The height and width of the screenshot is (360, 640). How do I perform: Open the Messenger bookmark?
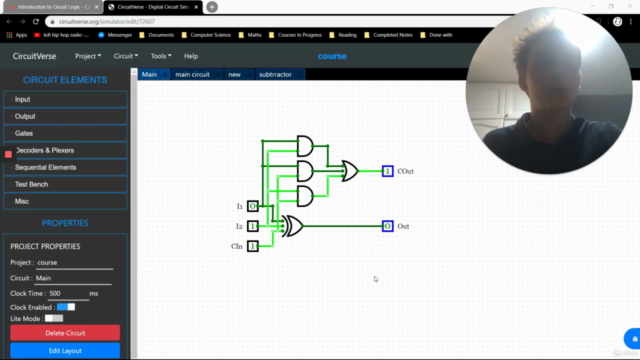[x=116, y=35]
